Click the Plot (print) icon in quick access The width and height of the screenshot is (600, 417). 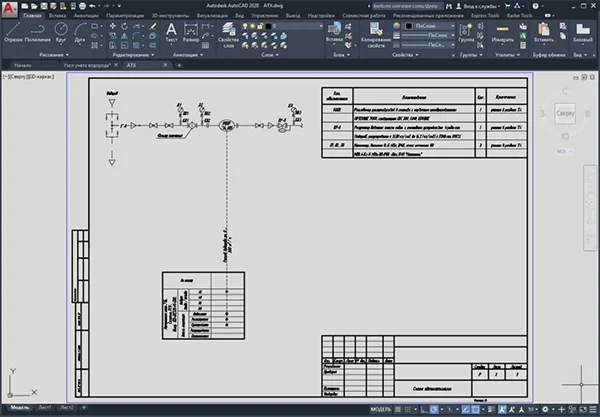pyautogui.click(x=82, y=6)
